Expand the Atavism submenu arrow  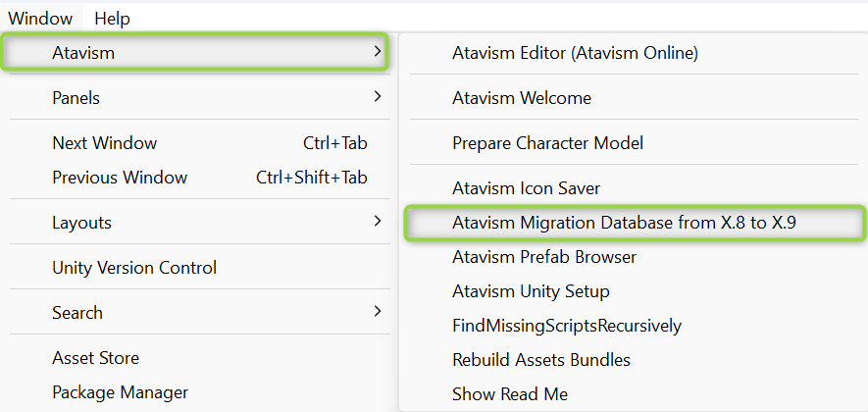click(x=378, y=53)
